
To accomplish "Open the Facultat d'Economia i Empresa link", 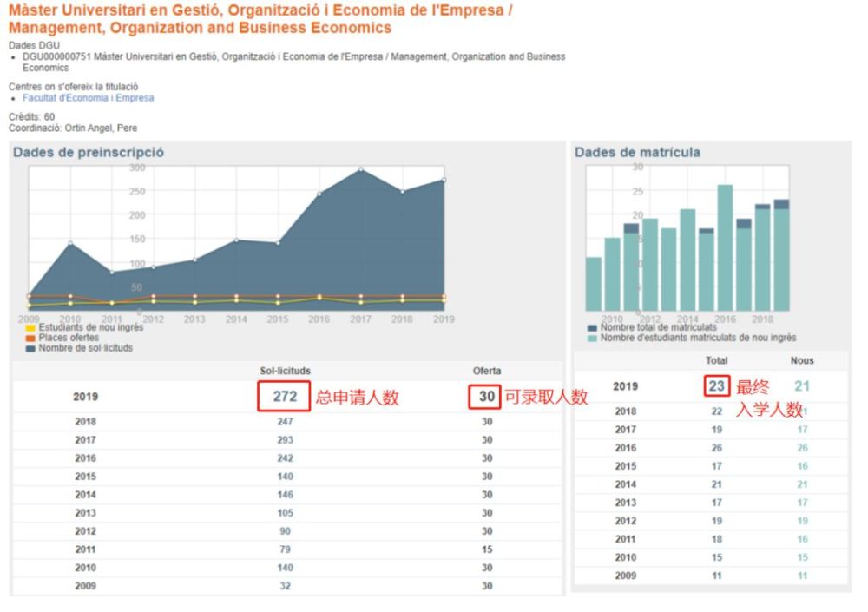I will click(x=88, y=98).
